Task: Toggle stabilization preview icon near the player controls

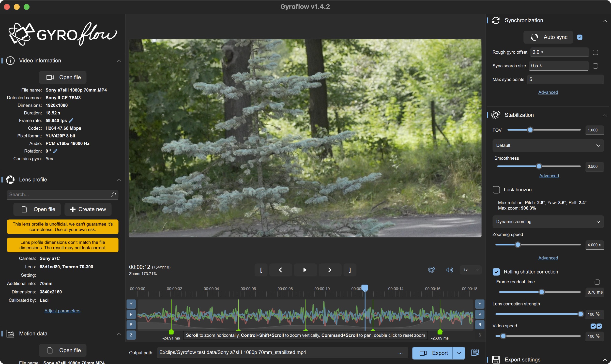Action: click(431, 270)
